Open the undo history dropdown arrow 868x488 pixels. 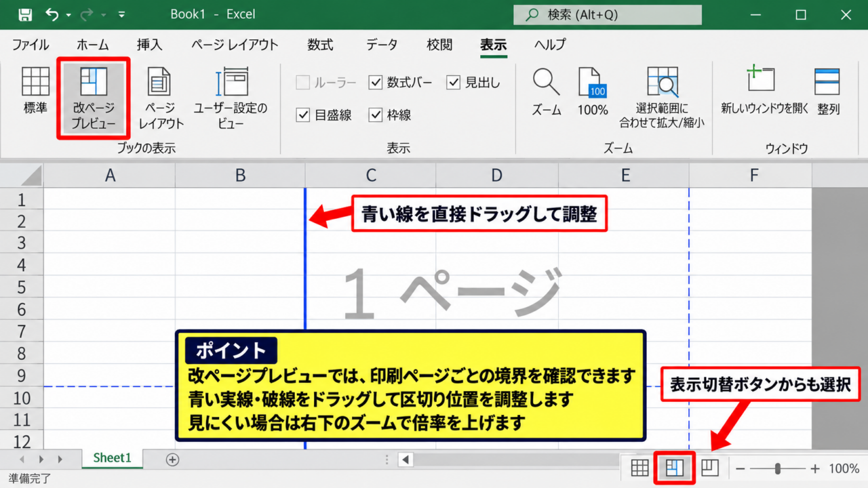68,15
